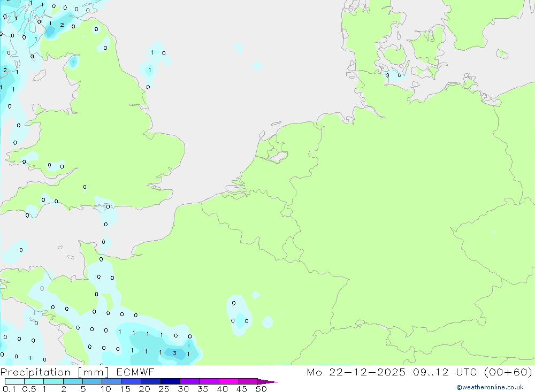This screenshot has width=535, height=392.
Task: Click the '(00+60)' forecast offset text
Action: point(508,372)
